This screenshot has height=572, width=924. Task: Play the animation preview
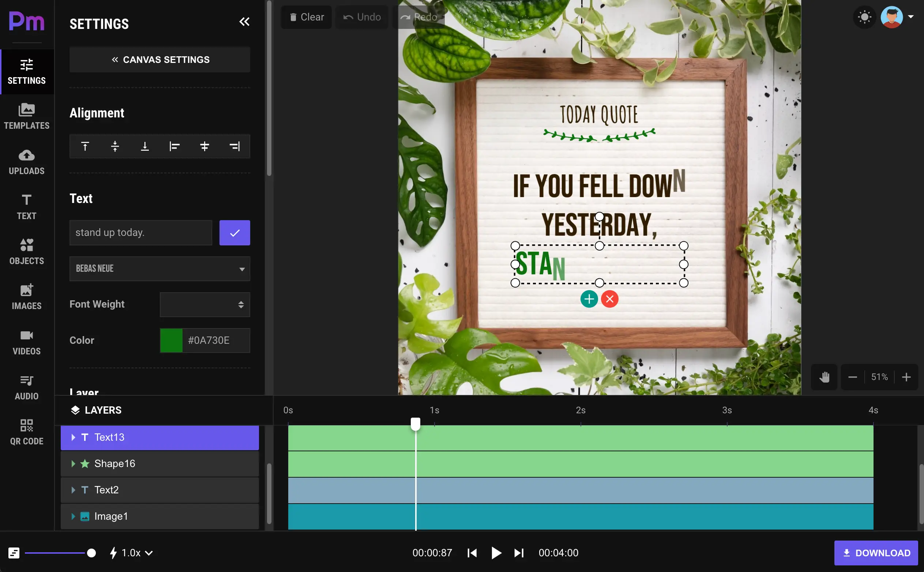tap(496, 553)
